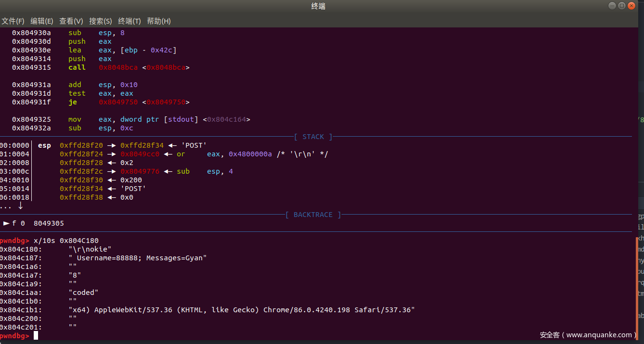This screenshot has height=344, width=644.
Task: Open the 文件(F) menu
Action: pos(13,21)
